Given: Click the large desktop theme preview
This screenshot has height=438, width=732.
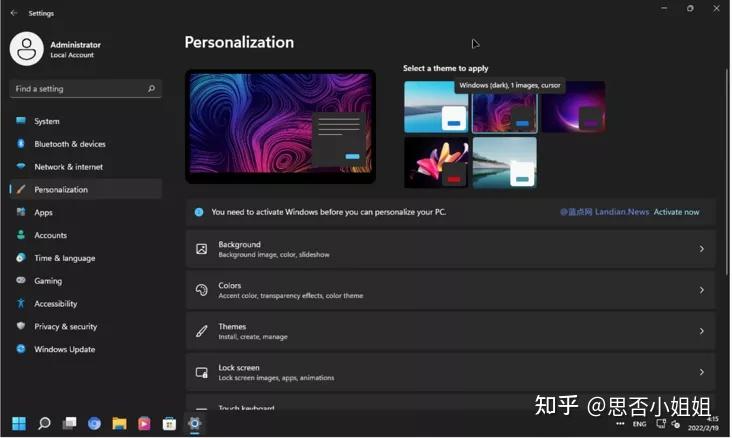Looking at the screenshot, I should [x=281, y=127].
